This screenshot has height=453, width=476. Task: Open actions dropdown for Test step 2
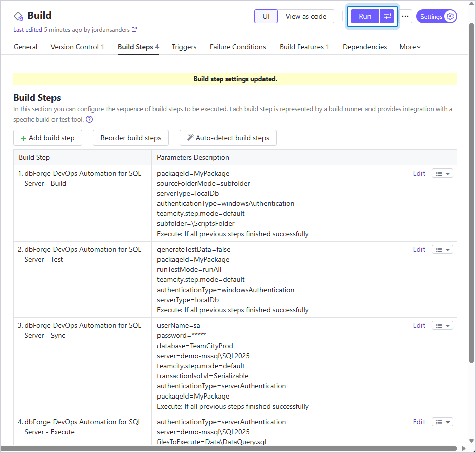(442, 249)
